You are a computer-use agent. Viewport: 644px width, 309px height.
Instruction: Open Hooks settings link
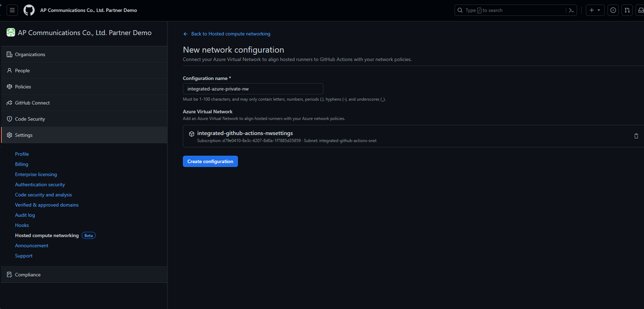tap(22, 225)
